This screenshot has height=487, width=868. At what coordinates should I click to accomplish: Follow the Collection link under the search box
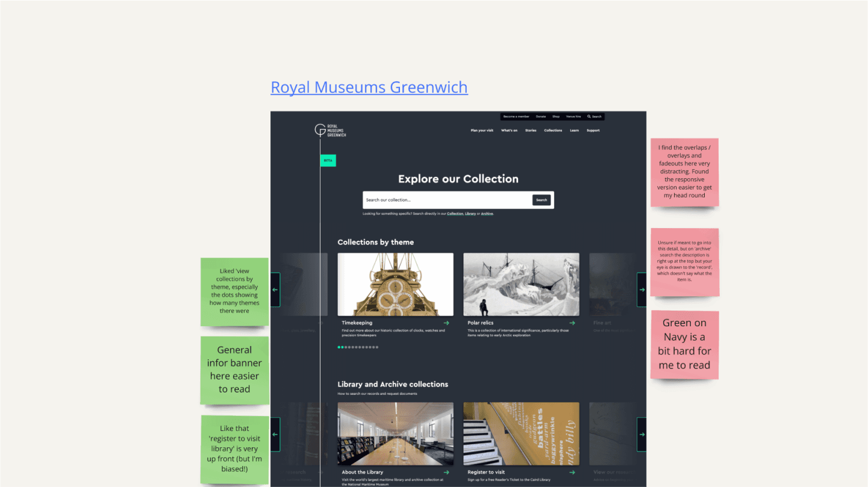pyautogui.click(x=455, y=214)
